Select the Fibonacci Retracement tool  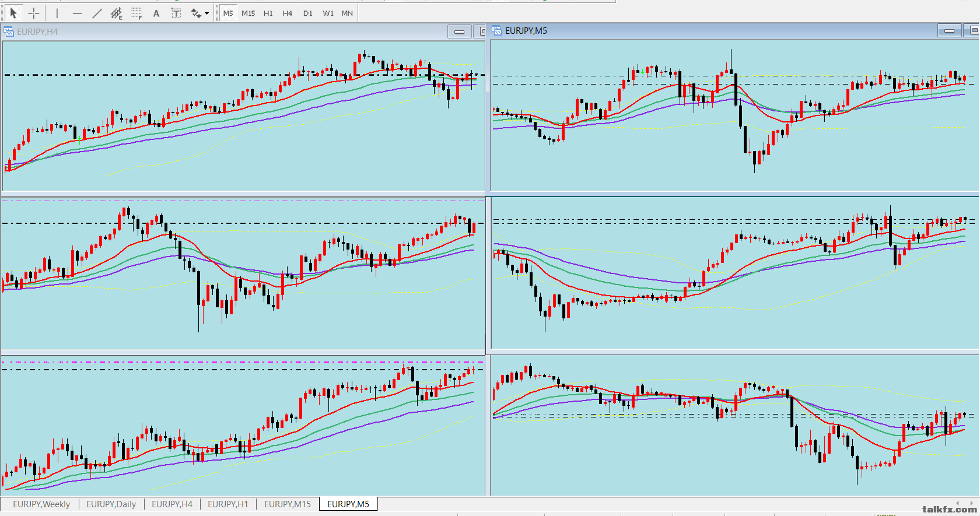pos(136,13)
